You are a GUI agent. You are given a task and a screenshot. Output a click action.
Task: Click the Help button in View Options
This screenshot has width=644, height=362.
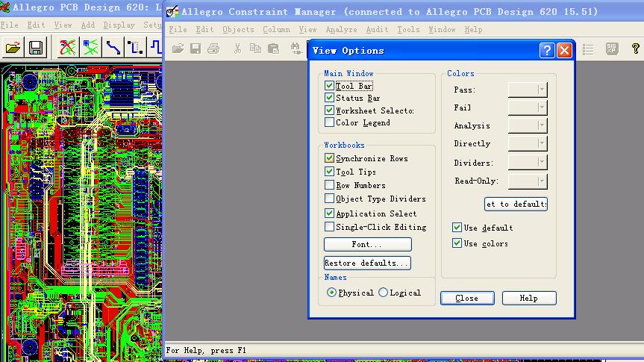point(529,298)
